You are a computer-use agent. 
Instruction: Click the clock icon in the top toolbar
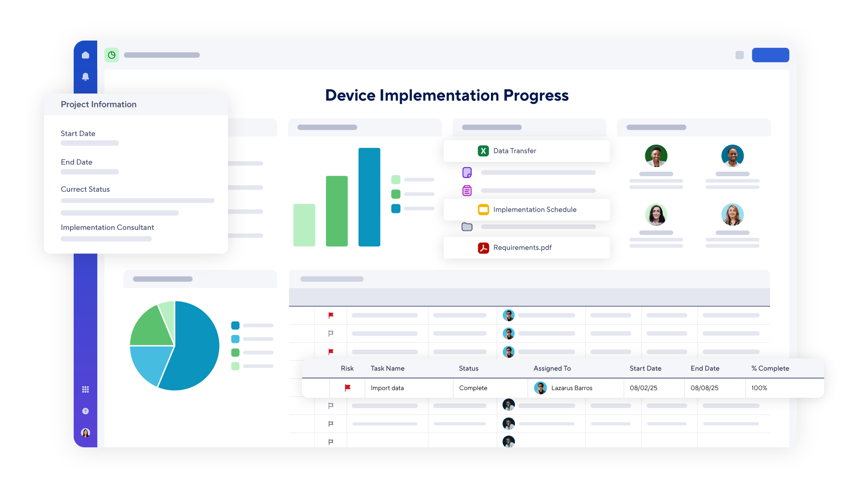click(112, 55)
